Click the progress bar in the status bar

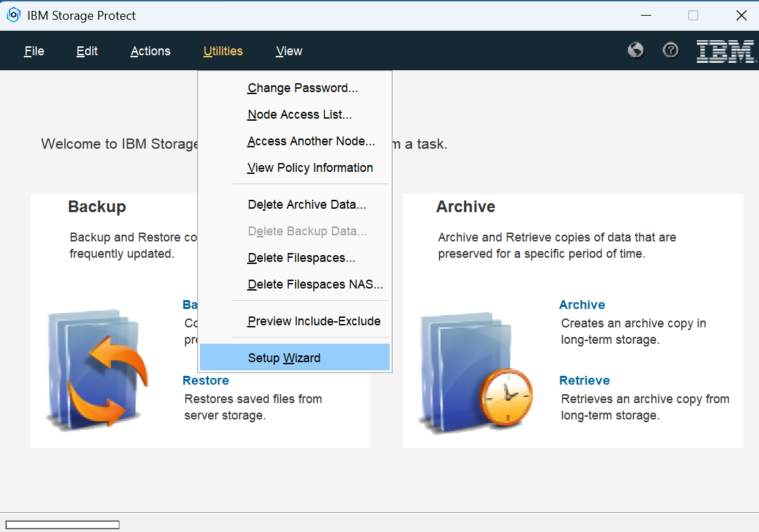coord(63,524)
